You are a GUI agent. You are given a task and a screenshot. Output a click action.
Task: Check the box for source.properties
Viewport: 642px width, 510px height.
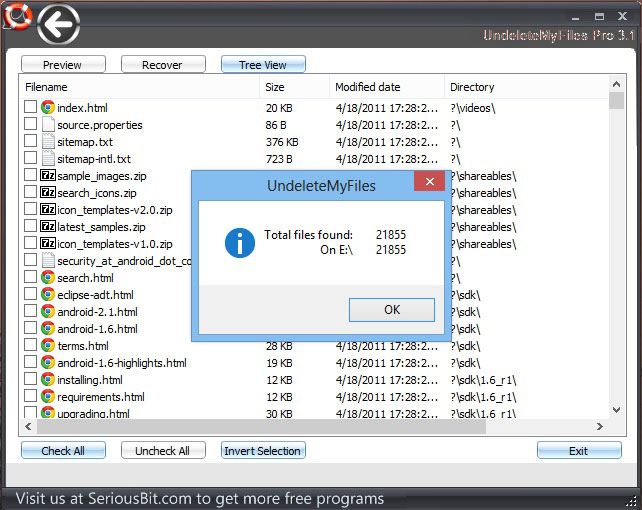pyautogui.click(x=30, y=123)
